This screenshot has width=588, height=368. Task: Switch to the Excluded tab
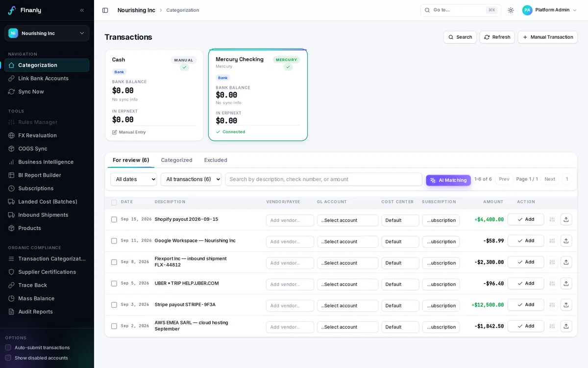tap(216, 160)
